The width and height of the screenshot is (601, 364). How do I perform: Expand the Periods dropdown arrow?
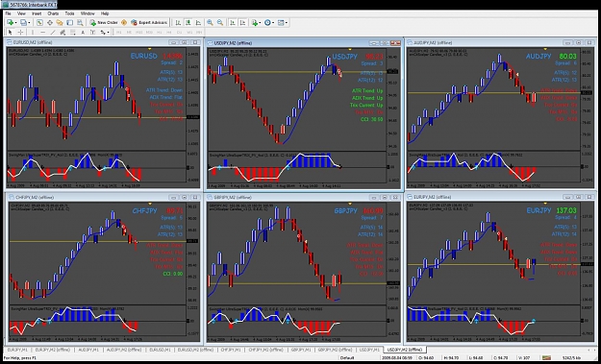[x=273, y=23]
